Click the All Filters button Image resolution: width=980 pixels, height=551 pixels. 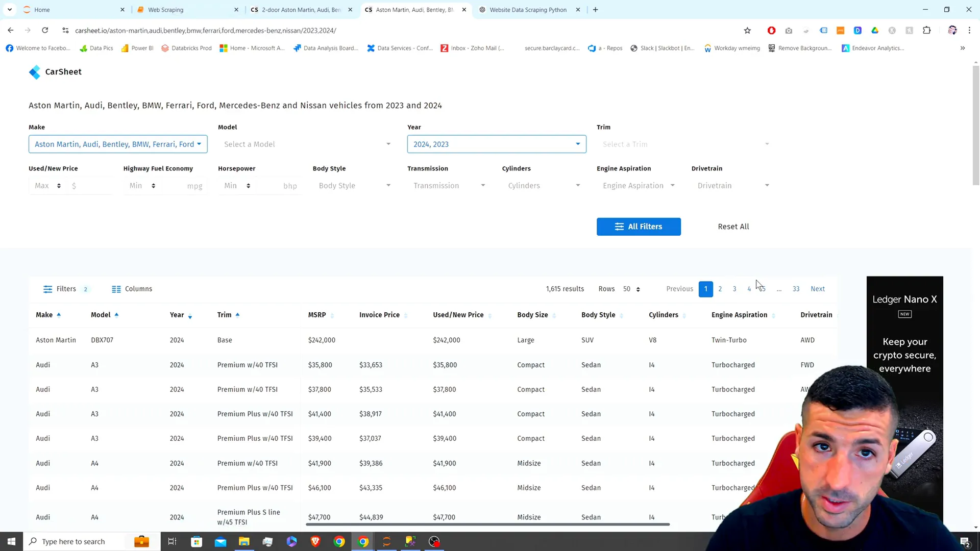pyautogui.click(x=639, y=227)
